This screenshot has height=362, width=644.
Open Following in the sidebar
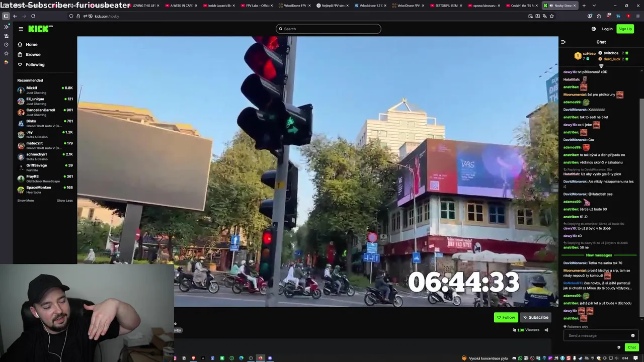tap(35, 64)
